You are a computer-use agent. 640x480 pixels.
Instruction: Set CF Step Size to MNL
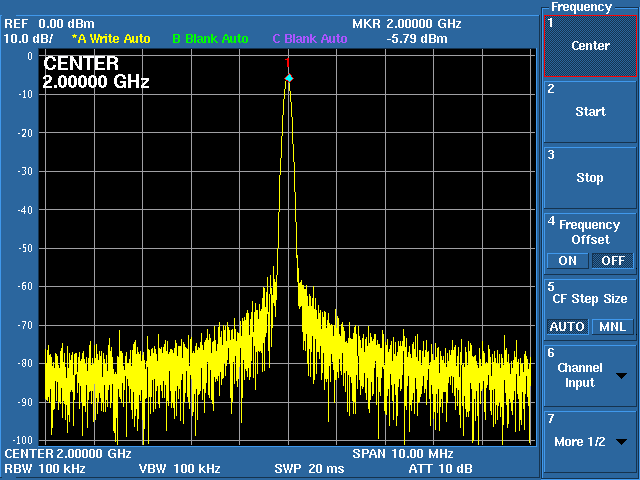(x=612, y=327)
